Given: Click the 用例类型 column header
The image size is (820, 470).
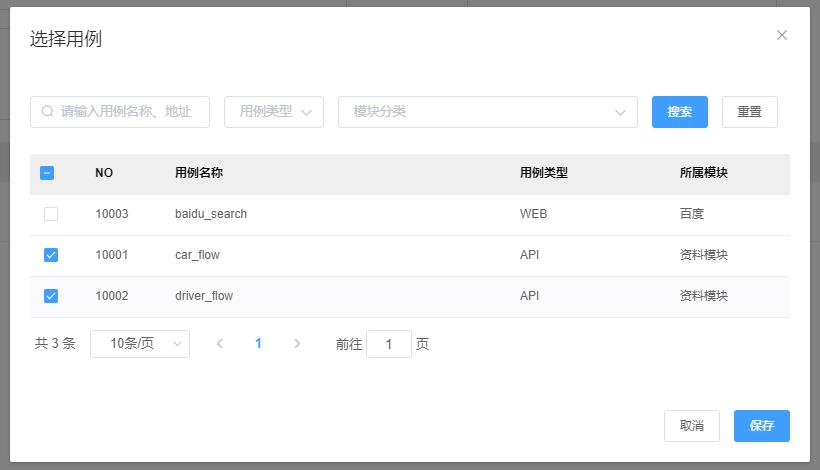Looking at the screenshot, I should coord(544,173).
